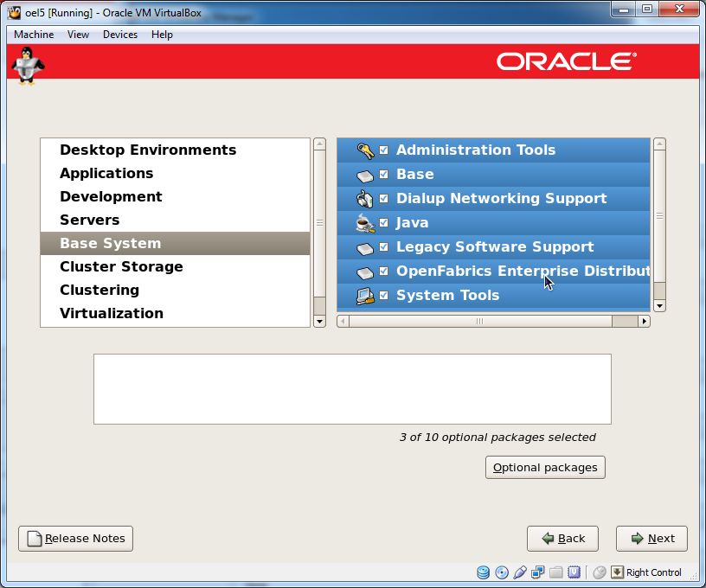Click category list scroll-down arrow
The height and width of the screenshot is (588, 706).
point(319,321)
